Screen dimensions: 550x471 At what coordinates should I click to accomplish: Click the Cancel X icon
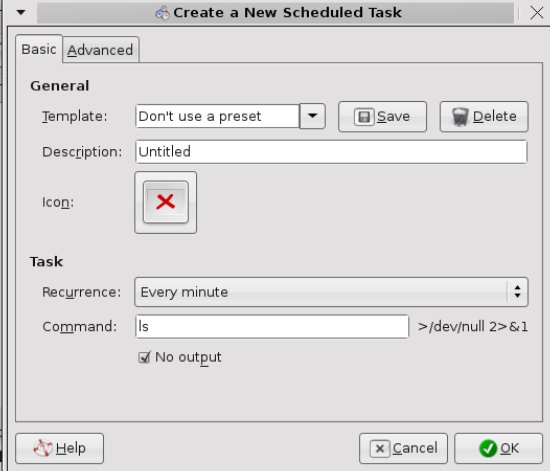click(380, 449)
